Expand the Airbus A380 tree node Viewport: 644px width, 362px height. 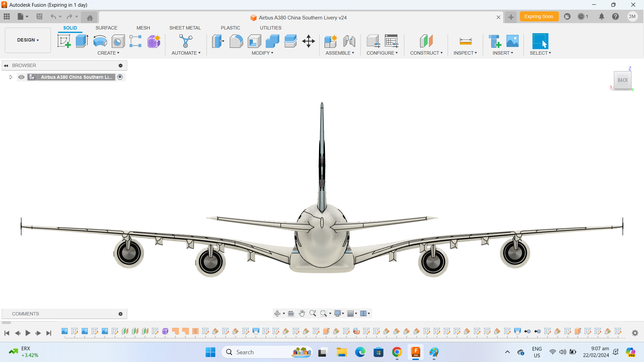pyautogui.click(x=10, y=77)
